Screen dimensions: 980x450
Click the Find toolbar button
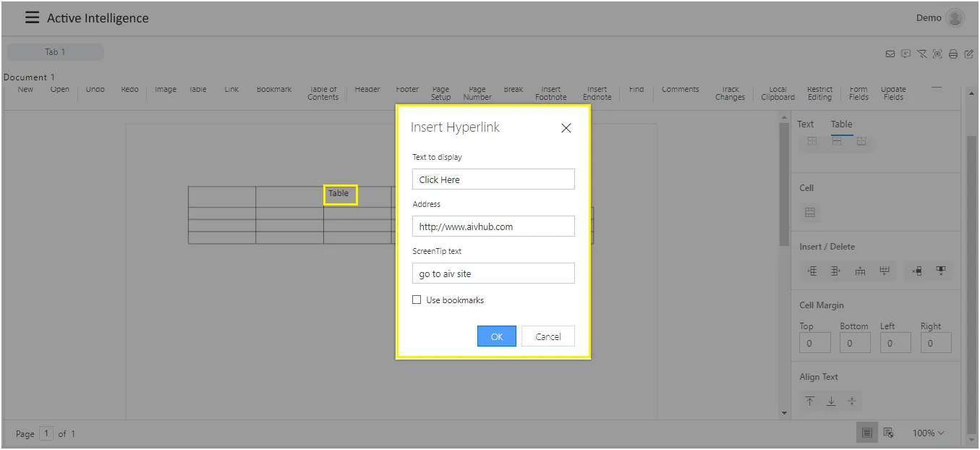[636, 89]
